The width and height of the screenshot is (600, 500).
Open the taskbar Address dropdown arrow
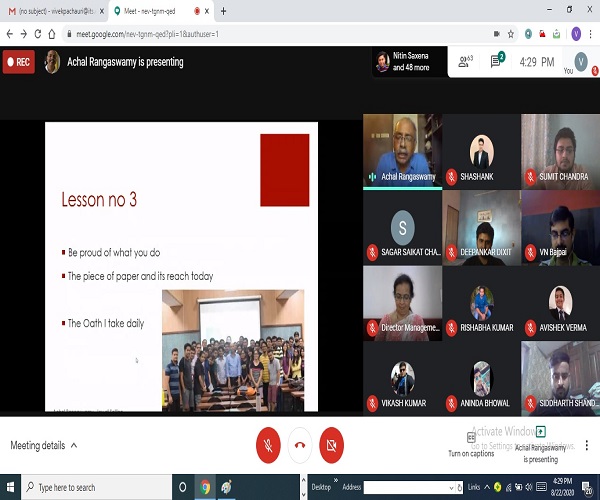451,487
